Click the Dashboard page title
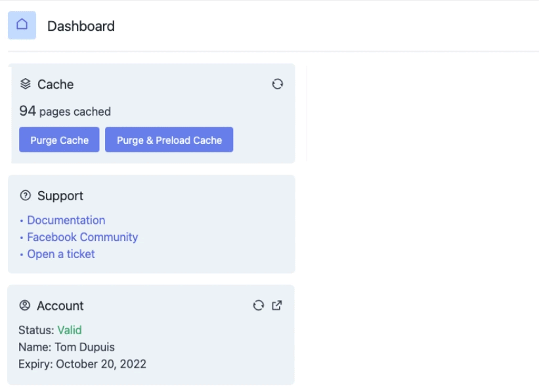Viewport: 539px width, 392px height. click(81, 26)
